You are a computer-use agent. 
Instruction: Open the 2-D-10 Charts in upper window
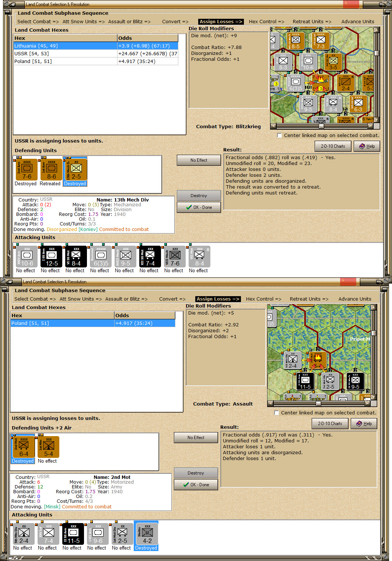point(333,146)
